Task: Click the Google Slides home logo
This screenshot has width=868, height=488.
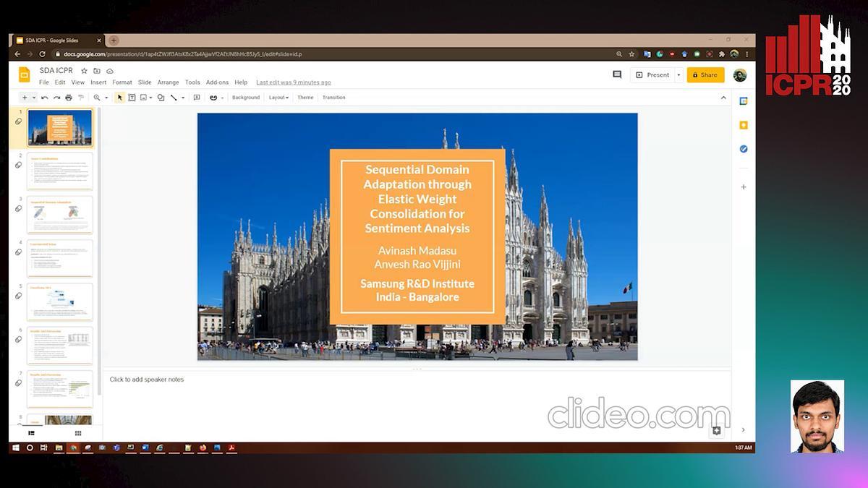Action: tap(24, 74)
